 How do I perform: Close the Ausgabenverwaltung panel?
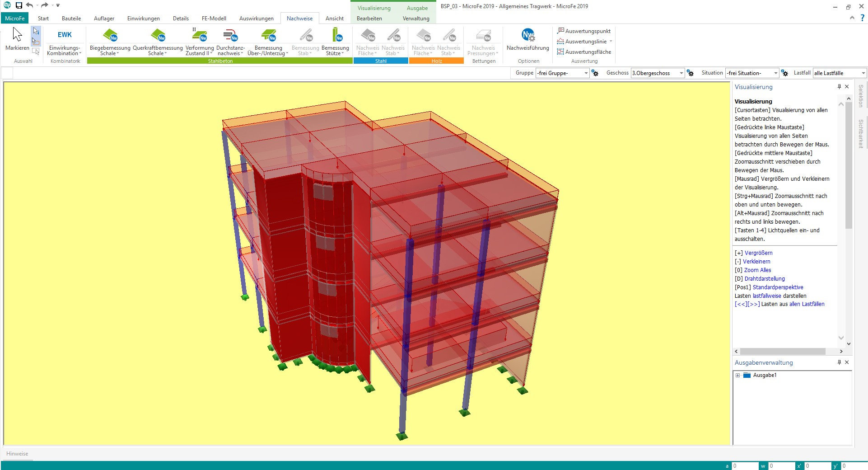[847, 362]
